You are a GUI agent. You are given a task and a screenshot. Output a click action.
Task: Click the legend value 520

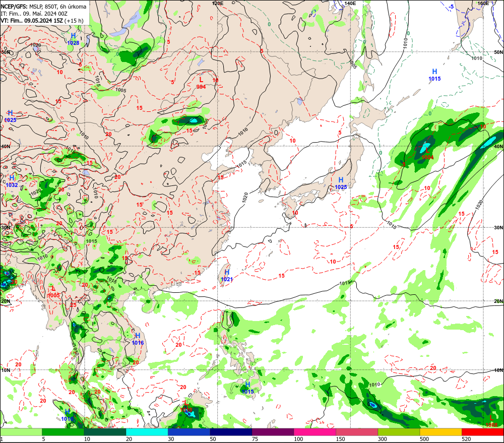(466, 439)
